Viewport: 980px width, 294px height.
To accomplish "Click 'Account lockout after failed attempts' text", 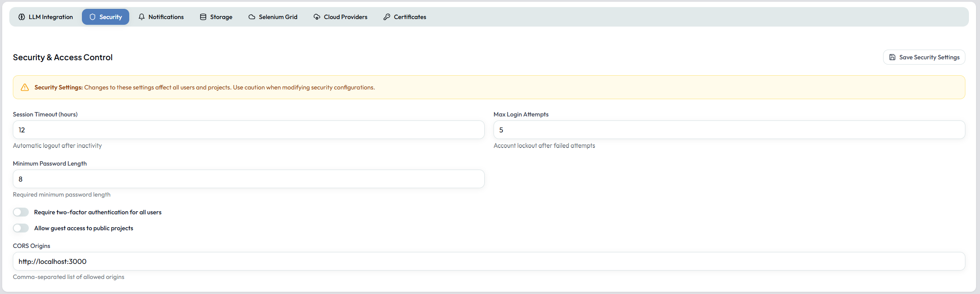I will [544, 146].
